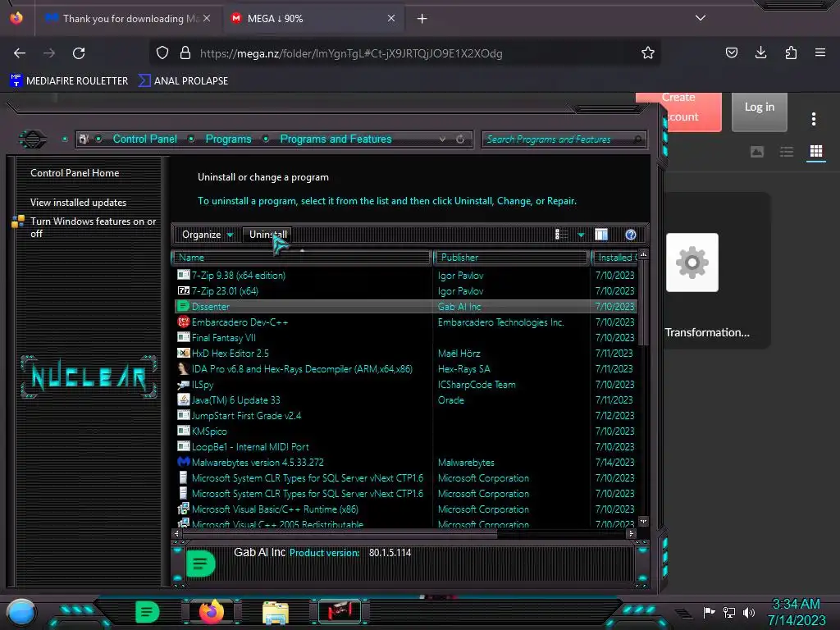Sort by Name column header

pos(302,258)
